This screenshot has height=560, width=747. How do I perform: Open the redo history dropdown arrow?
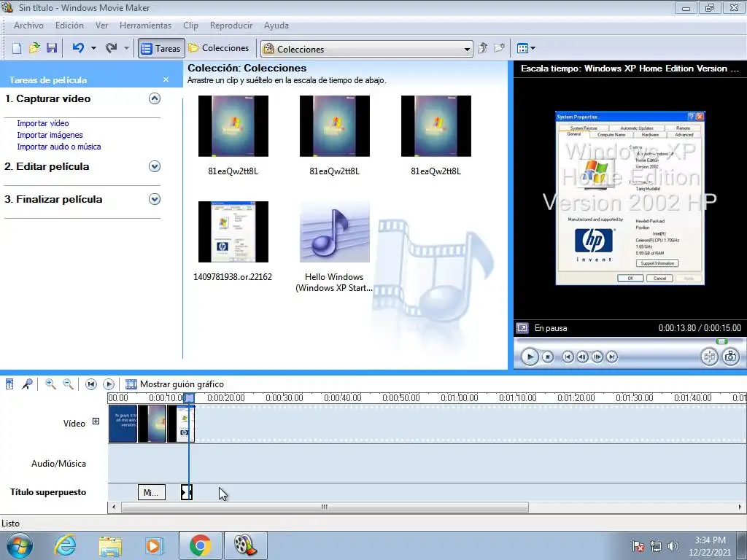coord(126,48)
